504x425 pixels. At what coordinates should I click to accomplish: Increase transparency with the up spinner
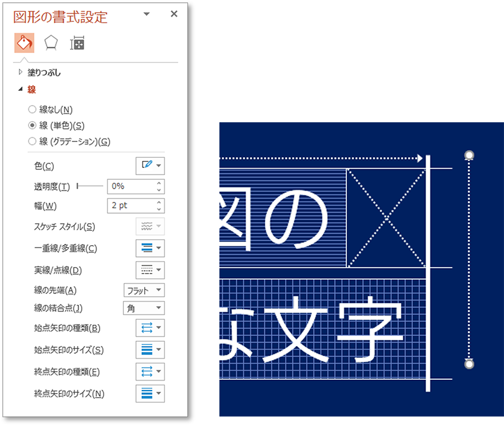(x=159, y=183)
